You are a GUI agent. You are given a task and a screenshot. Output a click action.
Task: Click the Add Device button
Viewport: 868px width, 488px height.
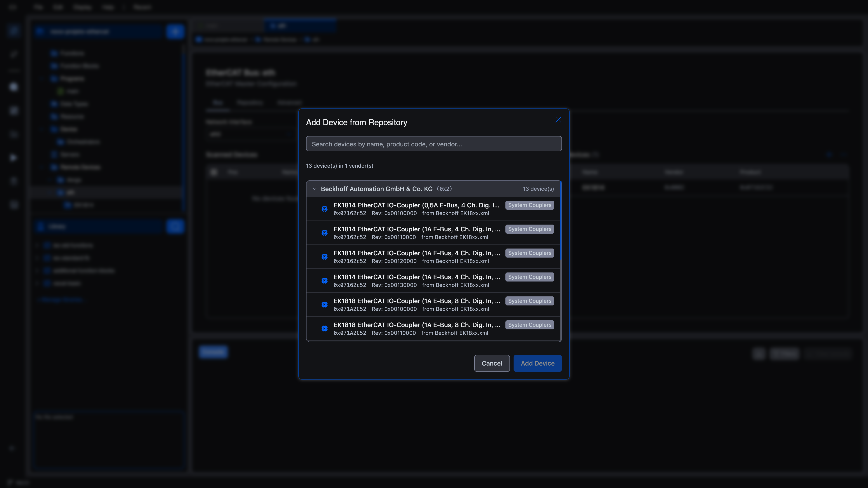538,363
